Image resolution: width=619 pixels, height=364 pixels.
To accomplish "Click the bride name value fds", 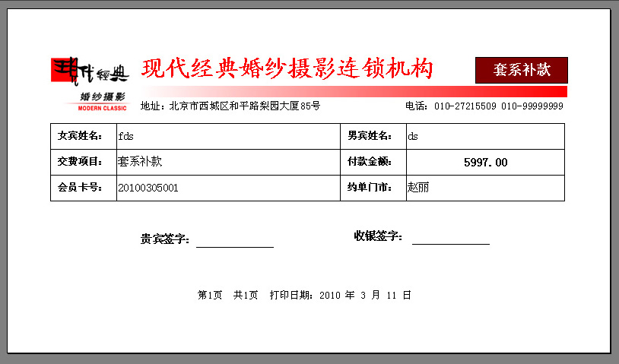I will [x=126, y=137].
